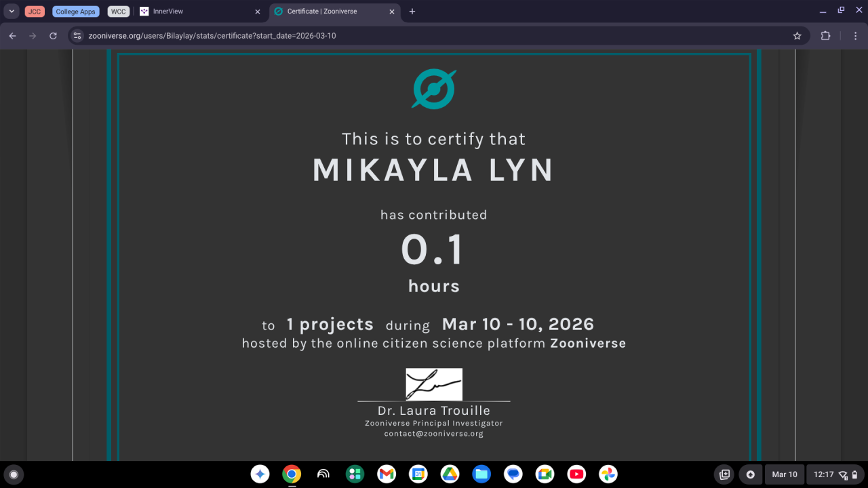The width and height of the screenshot is (868, 488).
Task: Open a new tab with plus button
Action: click(412, 12)
